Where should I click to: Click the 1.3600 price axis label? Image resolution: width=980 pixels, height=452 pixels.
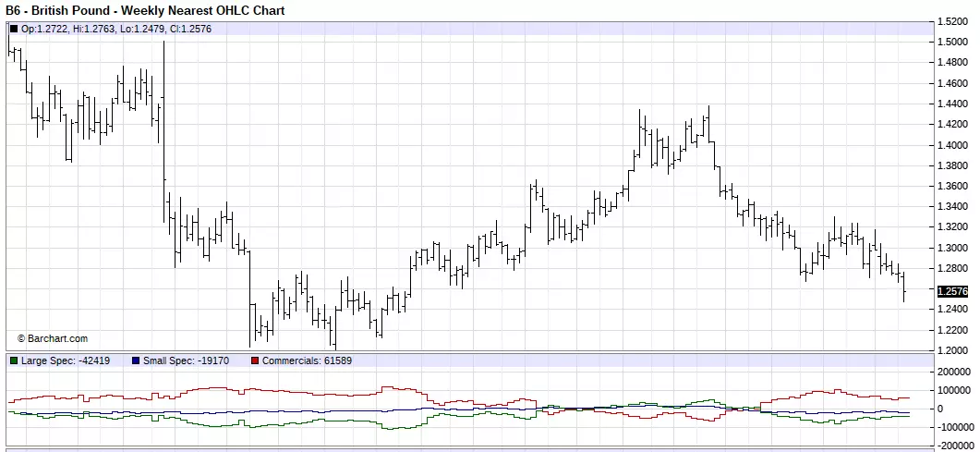coord(952,187)
